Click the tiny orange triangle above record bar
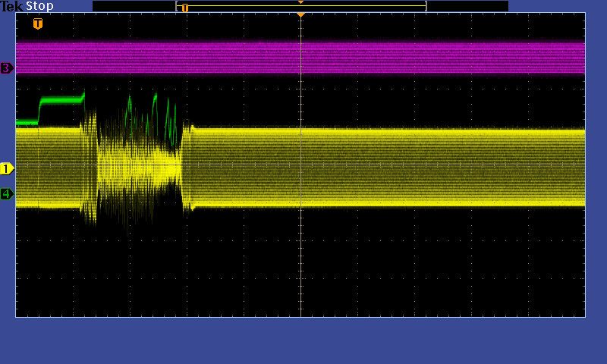 300,2
